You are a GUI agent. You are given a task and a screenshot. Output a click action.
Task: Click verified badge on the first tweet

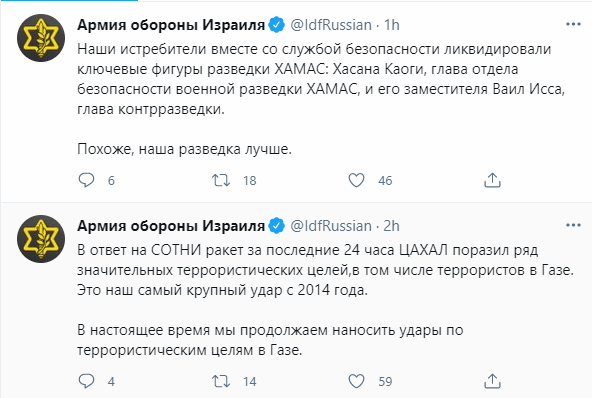tap(277, 25)
